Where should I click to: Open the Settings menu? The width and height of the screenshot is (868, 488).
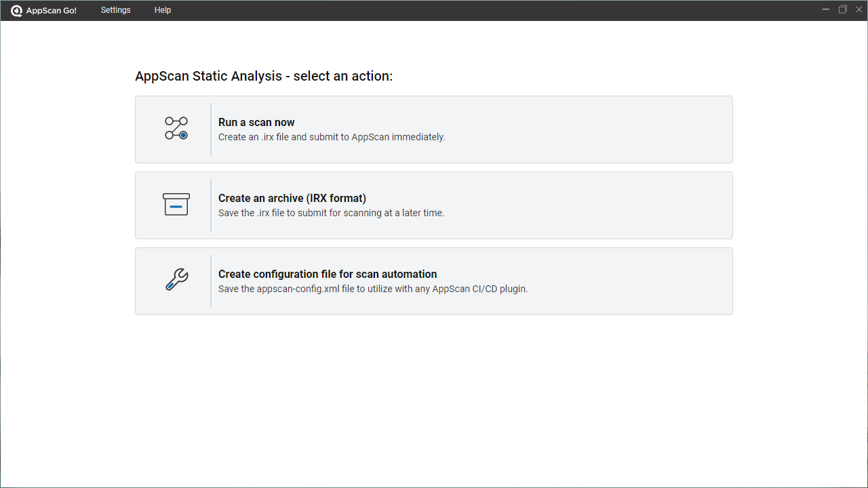point(116,10)
